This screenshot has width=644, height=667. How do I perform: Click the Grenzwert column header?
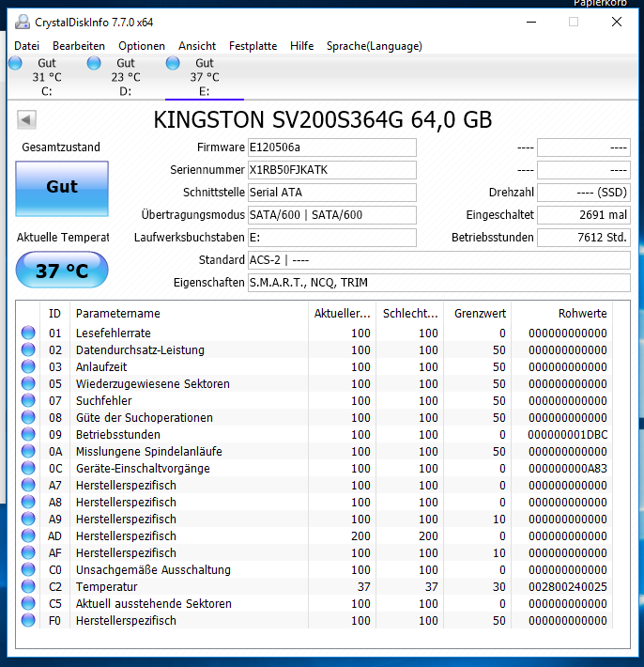(x=478, y=314)
